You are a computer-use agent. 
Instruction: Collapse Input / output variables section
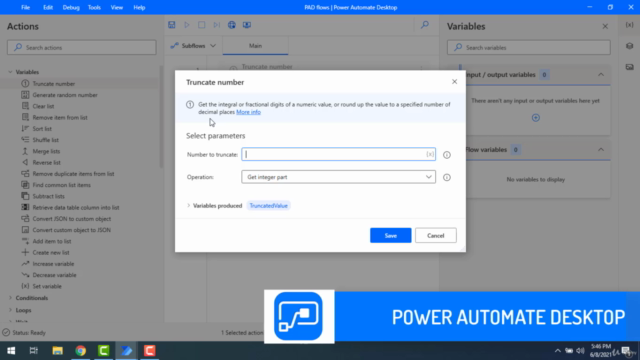601,75
